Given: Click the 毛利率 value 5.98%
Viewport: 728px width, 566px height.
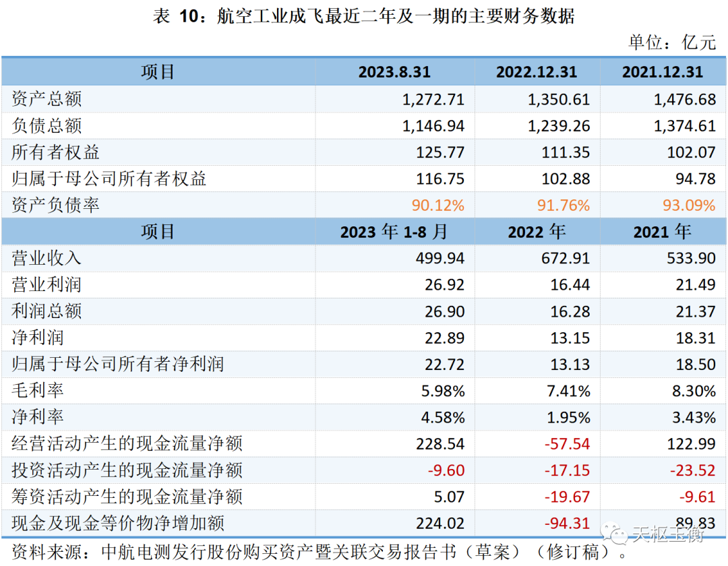Looking at the screenshot, I should [442, 391].
